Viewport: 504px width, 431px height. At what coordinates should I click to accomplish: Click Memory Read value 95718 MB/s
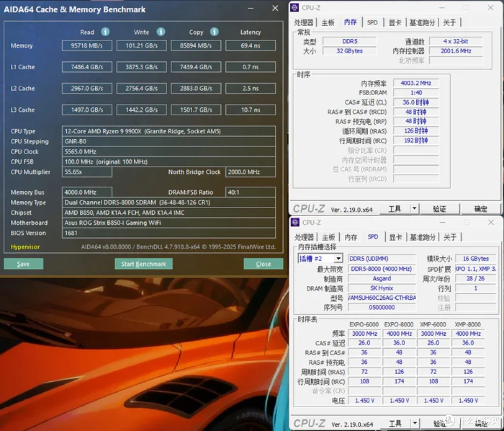(x=87, y=46)
